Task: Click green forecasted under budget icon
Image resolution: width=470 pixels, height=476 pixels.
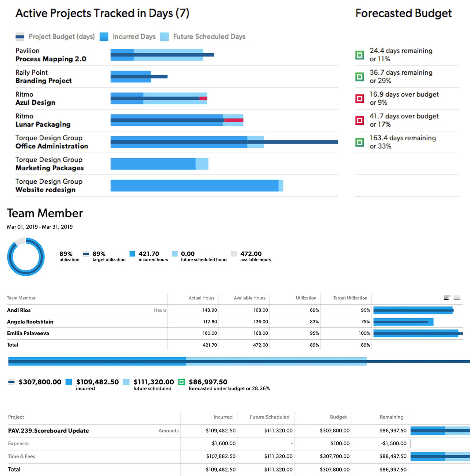Action: click(x=181, y=382)
